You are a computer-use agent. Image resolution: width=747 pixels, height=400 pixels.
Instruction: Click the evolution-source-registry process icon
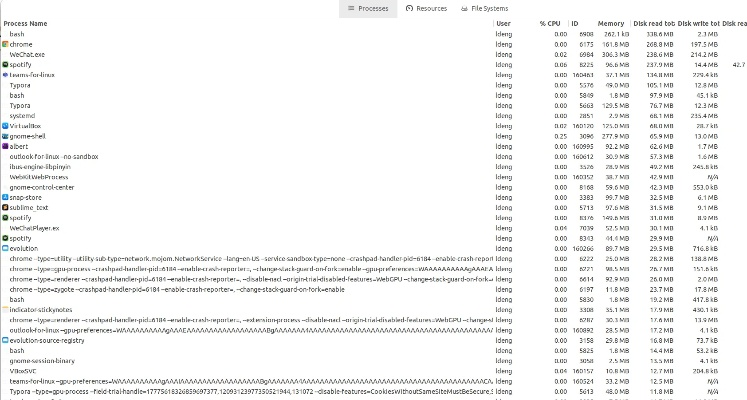5,340
